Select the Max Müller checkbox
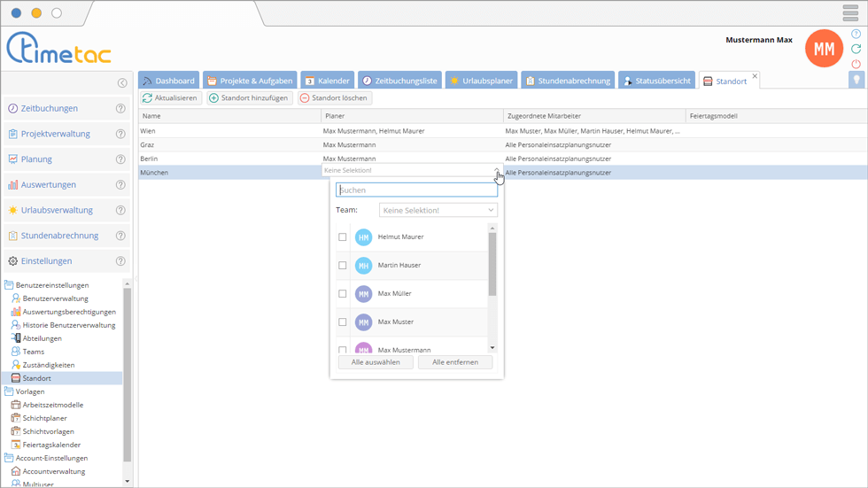 [343, 294]
